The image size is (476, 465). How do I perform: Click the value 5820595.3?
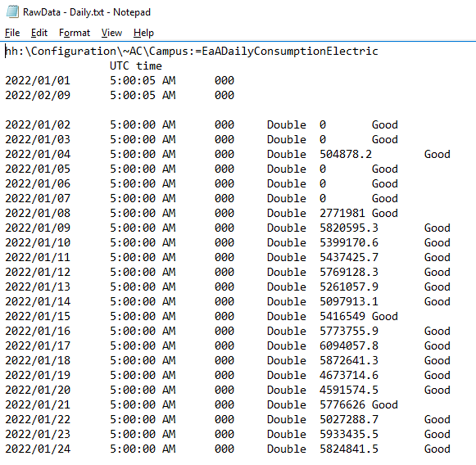coord(349,228)
